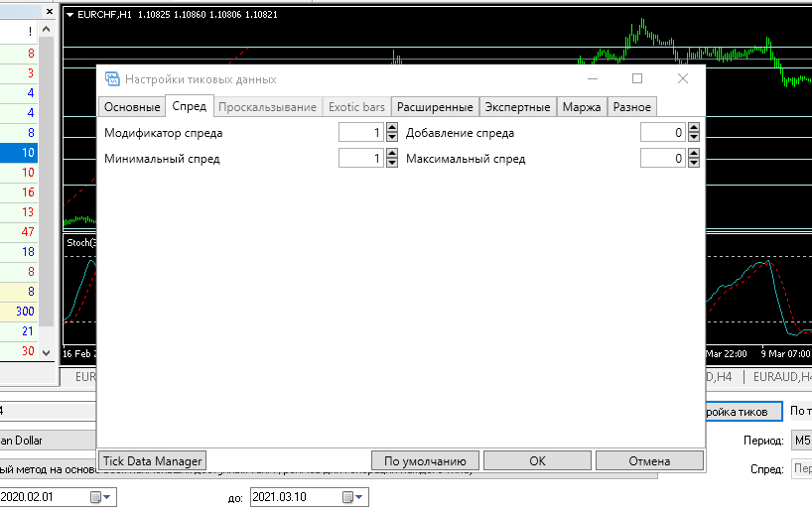Open the Проскальзывание tab
Screen dimensions: 812x510
click(267, 107)
